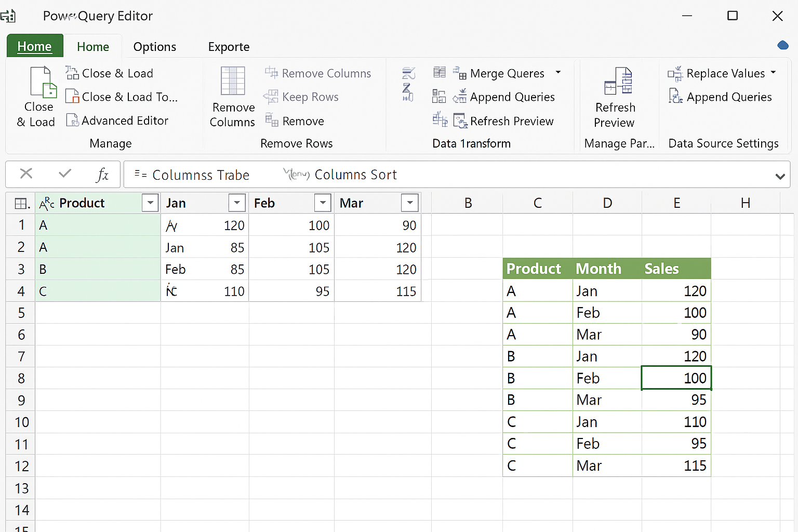Click the icon left of Merge Queries
798x532 pixels.
pos(440,72)
